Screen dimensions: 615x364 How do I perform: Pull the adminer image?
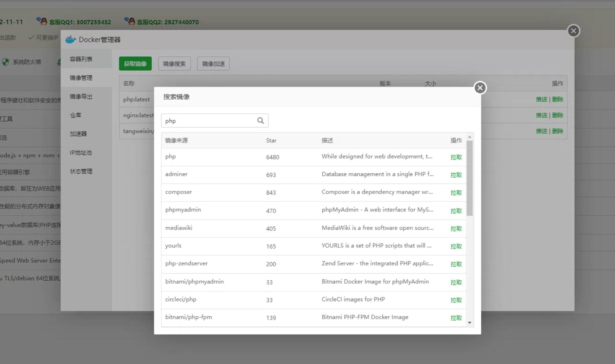(x=456, y=175)
